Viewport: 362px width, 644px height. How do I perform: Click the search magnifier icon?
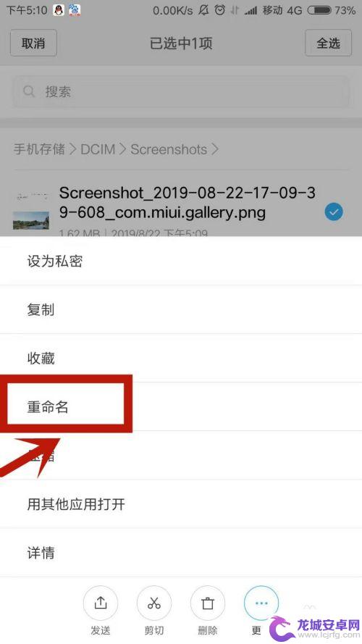pyautogui.click(x=29, y=91)
